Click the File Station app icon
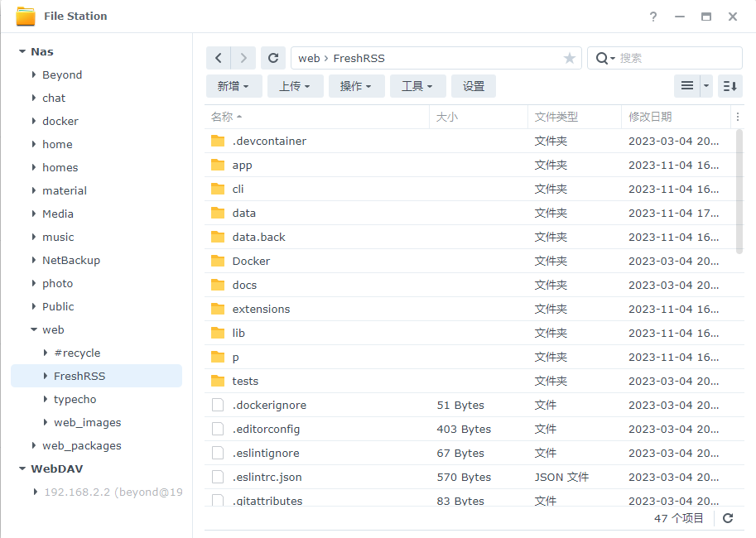This screenshot has width=756, height=538. pos(26,16)
